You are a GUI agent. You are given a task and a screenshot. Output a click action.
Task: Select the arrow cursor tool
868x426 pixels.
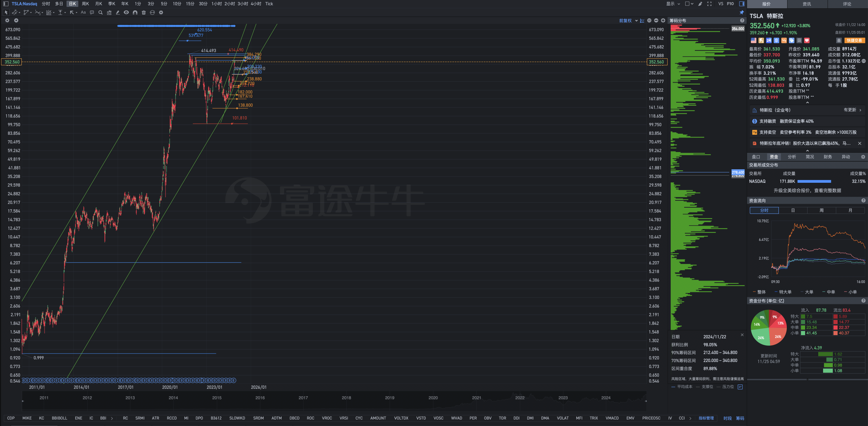pos(6,12)
